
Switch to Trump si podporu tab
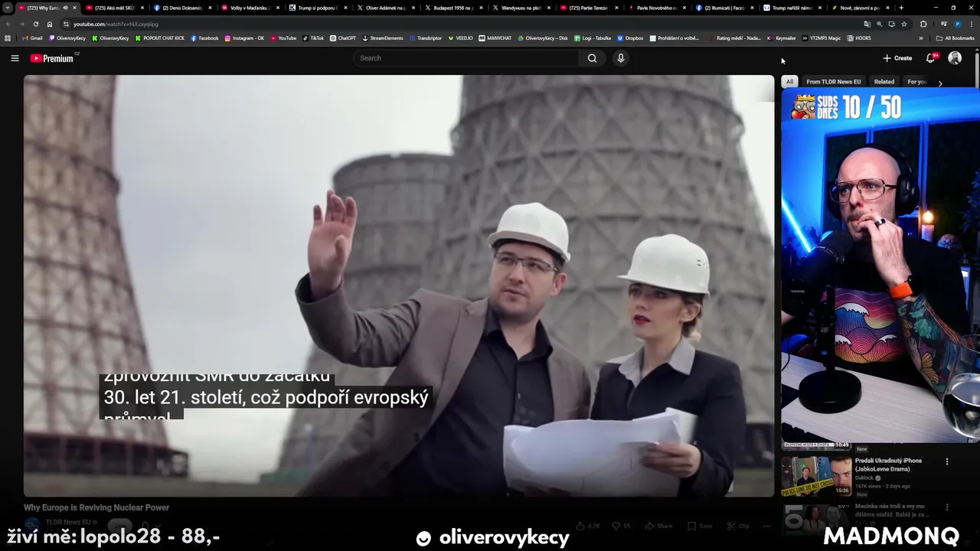317,8
